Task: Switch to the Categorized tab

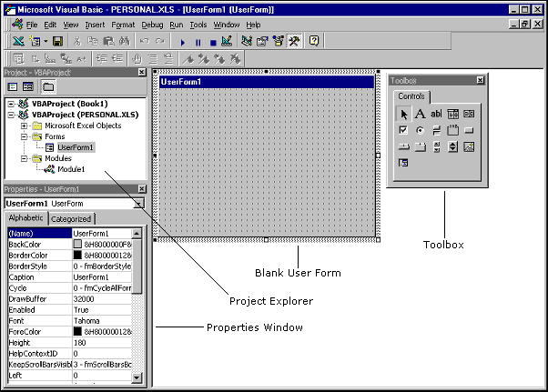Action: click(71, 219)
